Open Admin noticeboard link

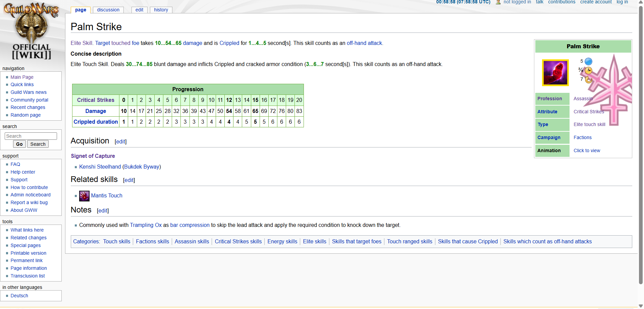click(x=31, y=195)
